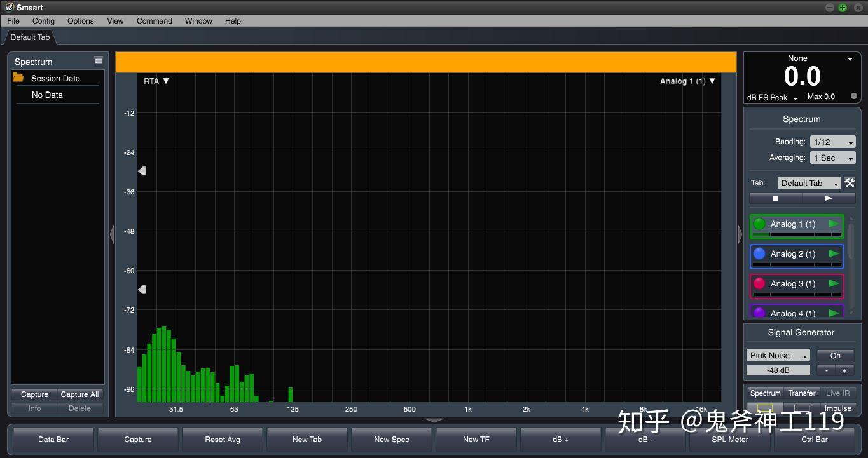Turn the signal generator On
Screen dimensions: 868x458
[x=836, y=355]
